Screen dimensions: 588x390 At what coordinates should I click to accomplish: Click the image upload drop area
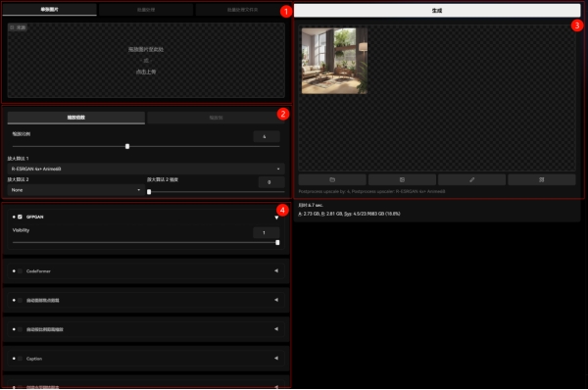click(146, 60)
